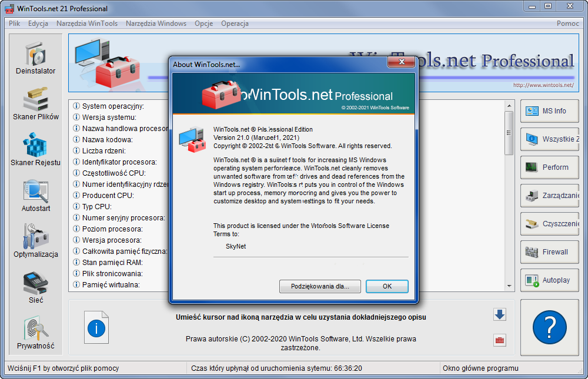Image resolution: width=588 pixels, height=379 pixels.
Task: Open the Optymalizacja tool
Action: point(36,241)
